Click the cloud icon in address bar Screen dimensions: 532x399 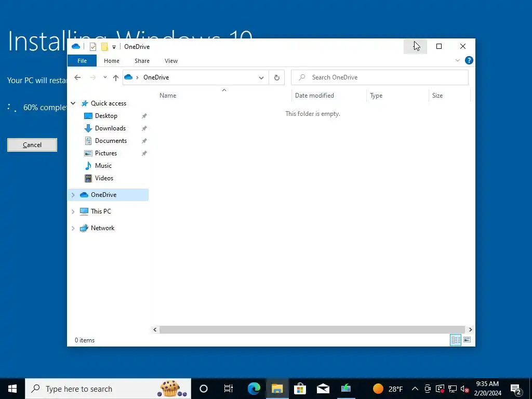(128, 77)
